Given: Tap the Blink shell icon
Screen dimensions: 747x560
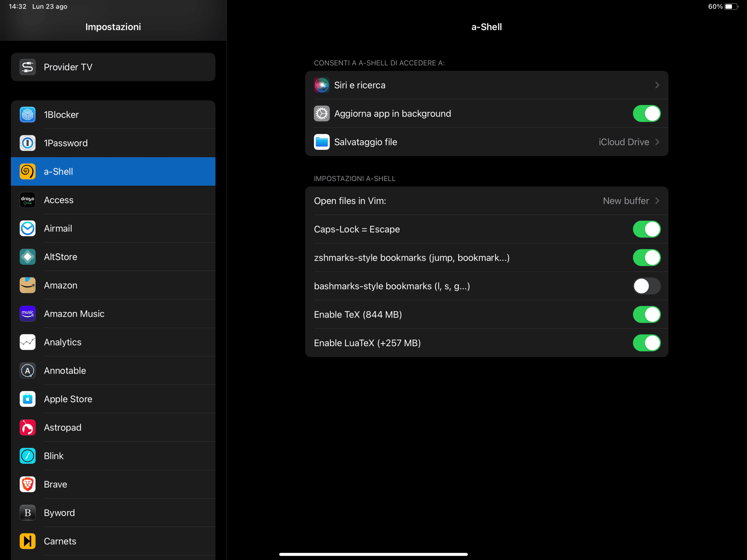Looking at the screenshot, I should (x=28, y=456).
